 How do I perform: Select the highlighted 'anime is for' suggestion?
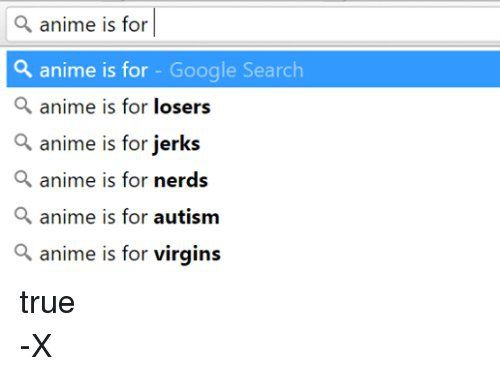(x=253, y=69)
